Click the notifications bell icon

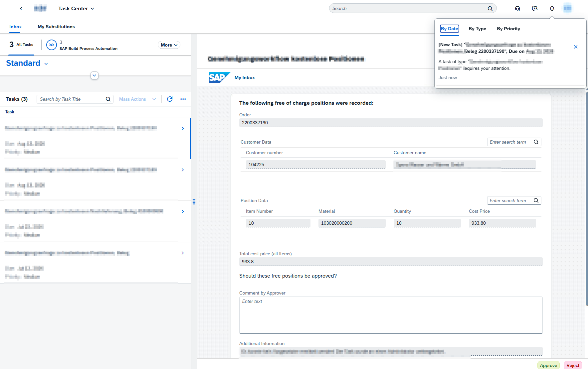click(552, 9)
